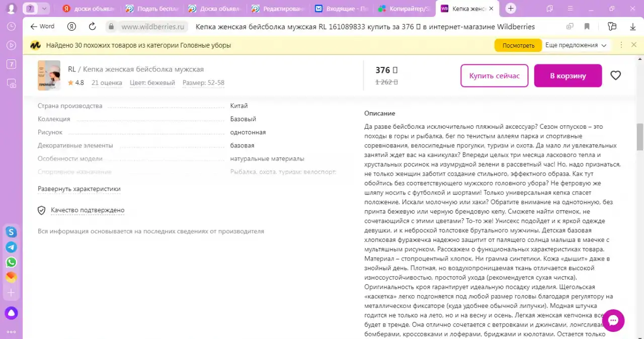Click "Цвет: бежевый" link
The height and width of the screenshot is (339, 644).
point(152,83)
